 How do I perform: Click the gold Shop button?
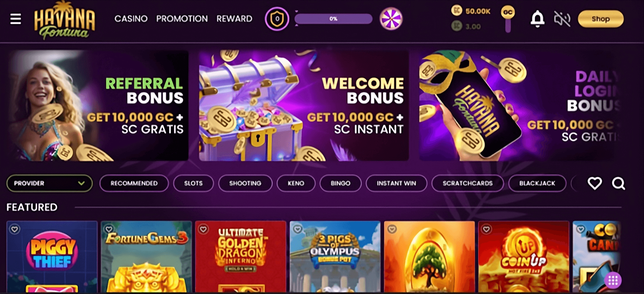coord(601,19)
